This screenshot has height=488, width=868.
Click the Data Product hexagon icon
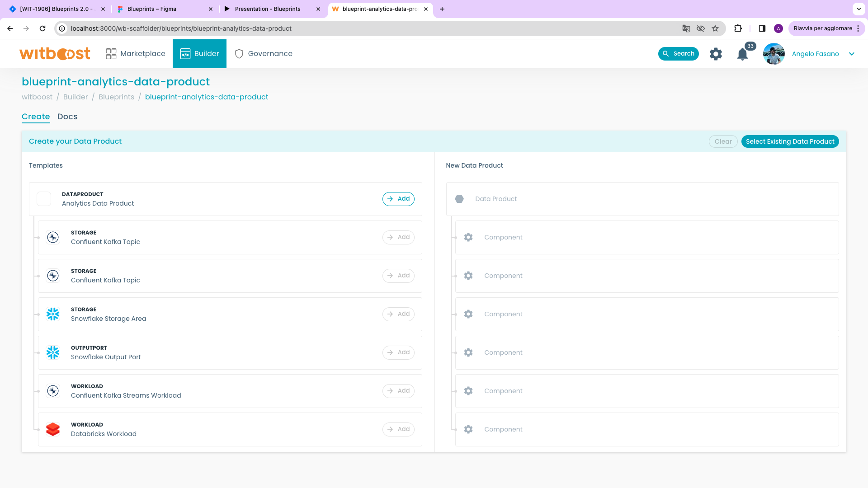pyautogui.click(x=459, y=199)
